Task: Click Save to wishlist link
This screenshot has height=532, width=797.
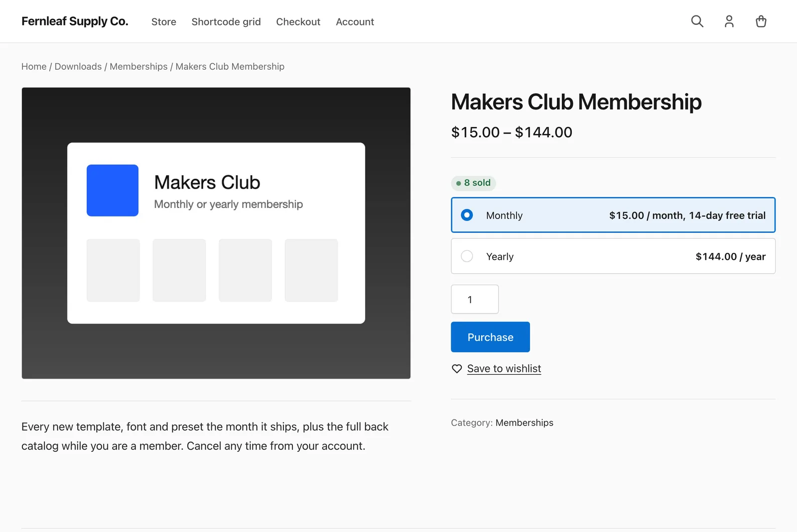Action: pyautogui.click(x=504, y=369)
